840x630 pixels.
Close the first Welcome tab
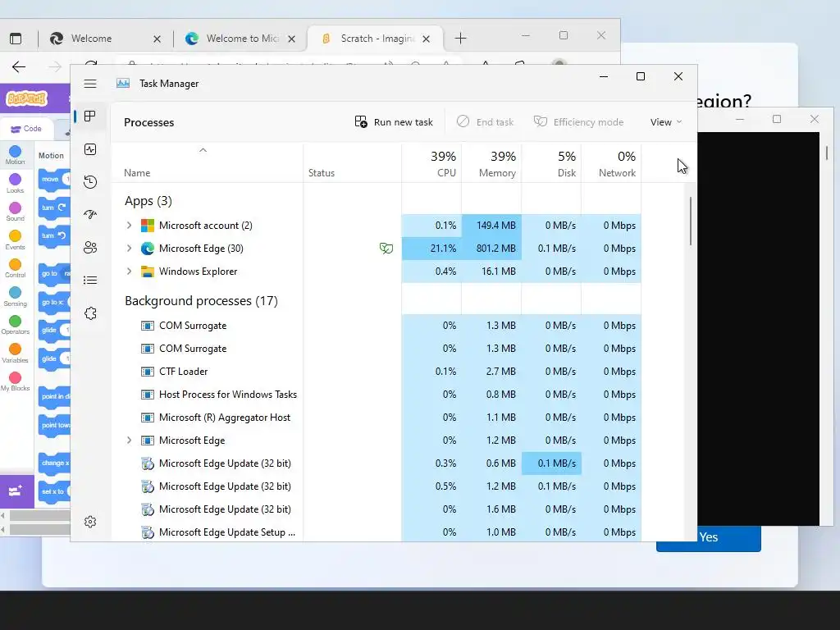157,39
